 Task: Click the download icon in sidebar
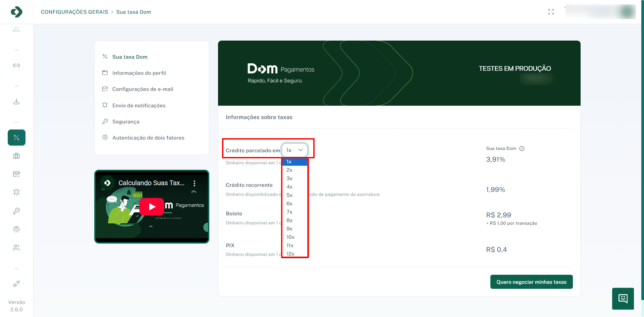point(16,101)
